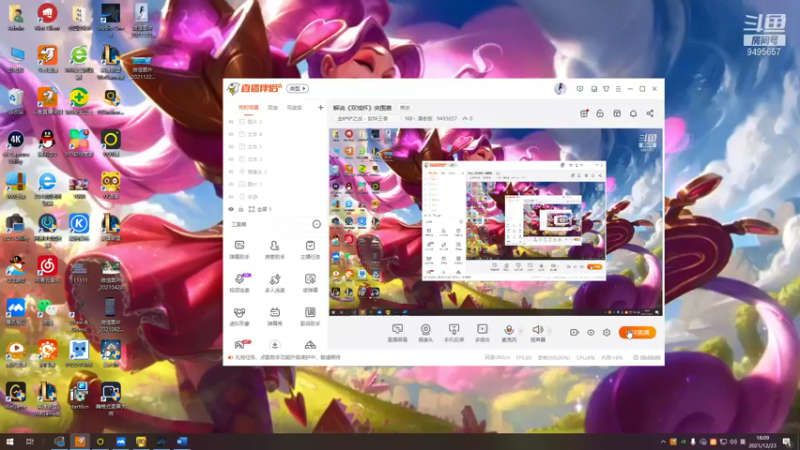Toggle visibility eye of 图片 2 source
This screenshot has width=800, height=450.
pos(231,122)
